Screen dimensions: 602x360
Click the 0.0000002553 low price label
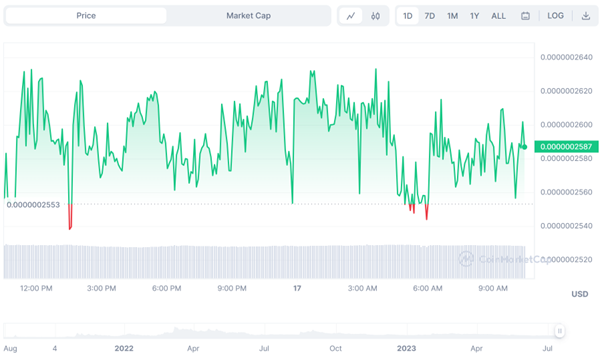[33, 205]
